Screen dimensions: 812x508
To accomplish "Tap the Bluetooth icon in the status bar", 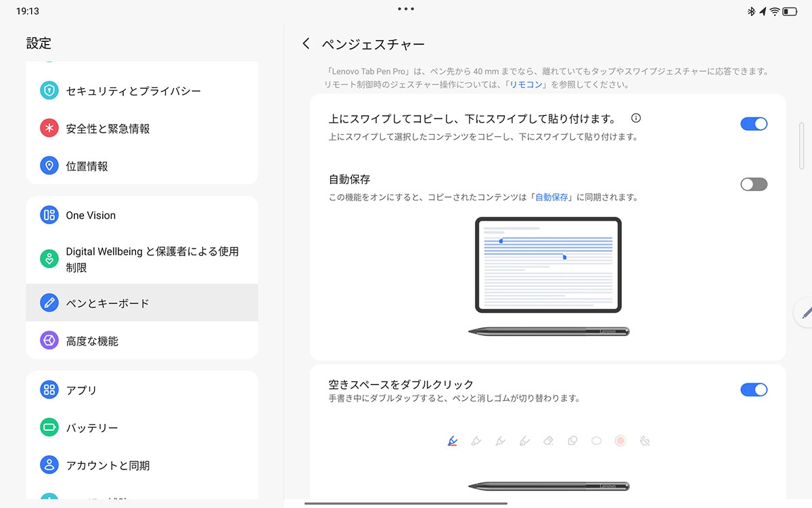I will pos(751,10).
